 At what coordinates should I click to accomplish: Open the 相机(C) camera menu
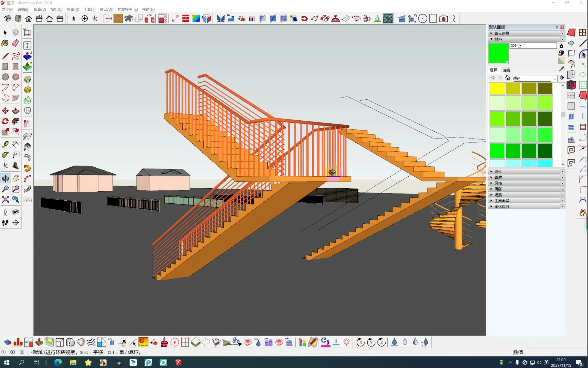[x=56, y=9]
